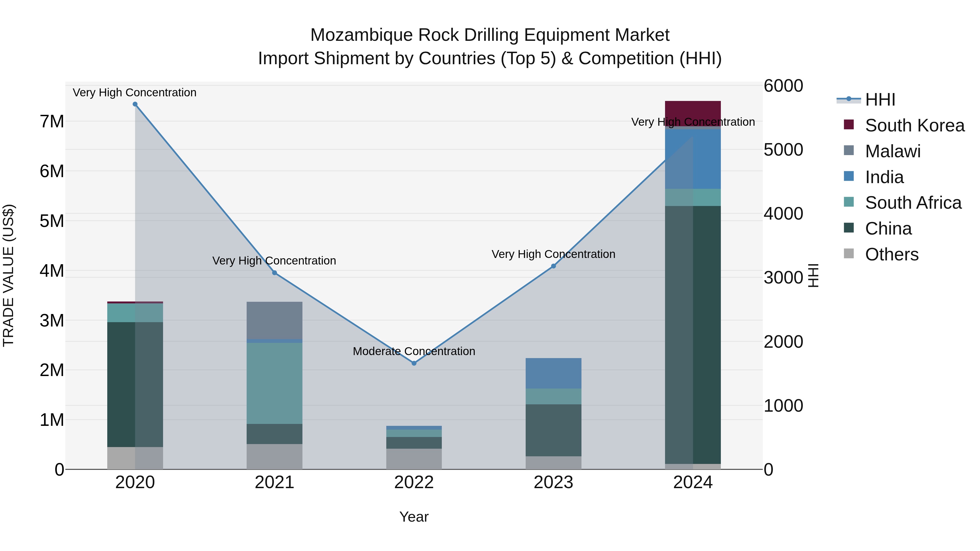Click the Others legend color swatch
This screenshot has width=980, height=551.
849,253
